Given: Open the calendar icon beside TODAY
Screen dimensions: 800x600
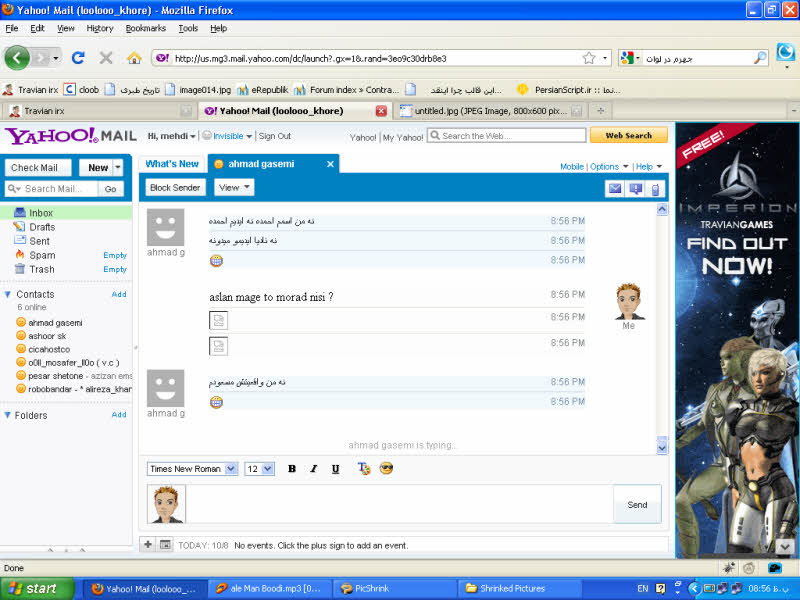Looking at the screenshot, I should point(165,544).
